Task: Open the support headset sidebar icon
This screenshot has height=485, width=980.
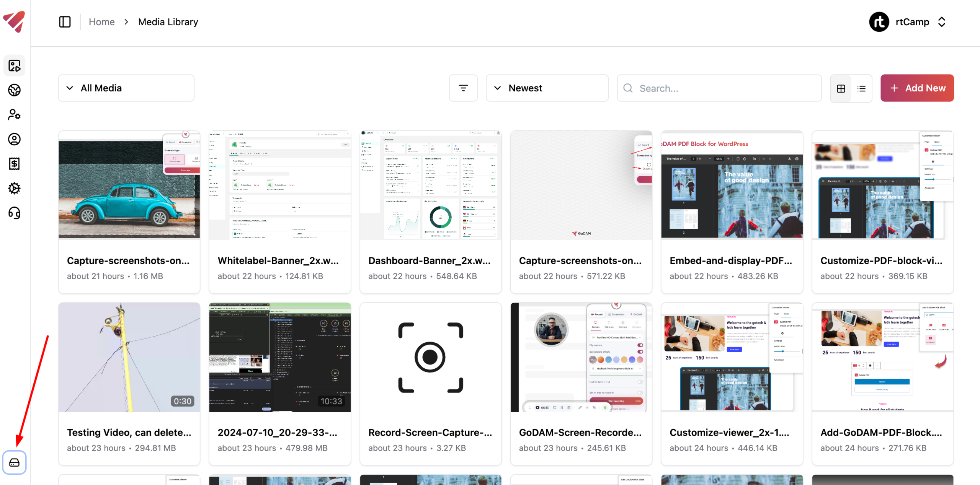Action: point(15,213)
